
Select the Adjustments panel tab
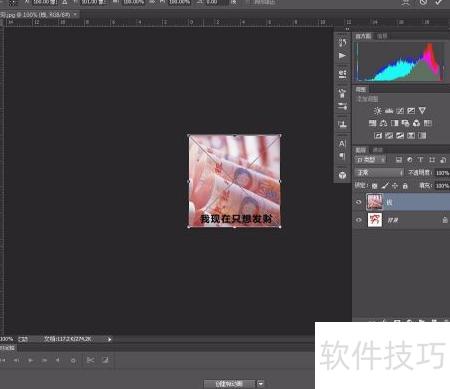click(x=361, y=89)
